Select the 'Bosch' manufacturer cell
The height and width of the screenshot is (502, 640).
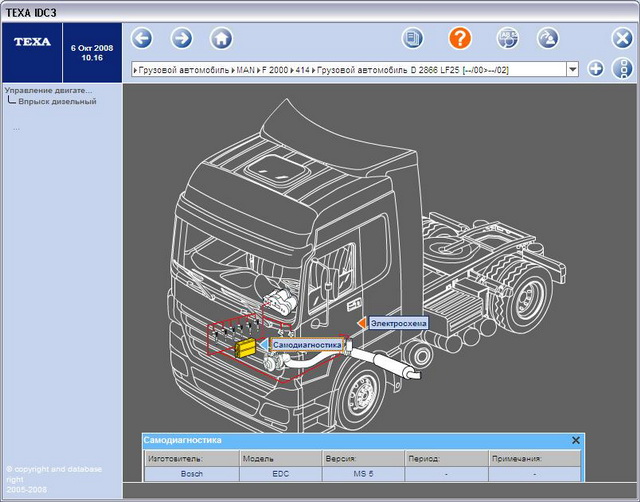pos(192,474)
